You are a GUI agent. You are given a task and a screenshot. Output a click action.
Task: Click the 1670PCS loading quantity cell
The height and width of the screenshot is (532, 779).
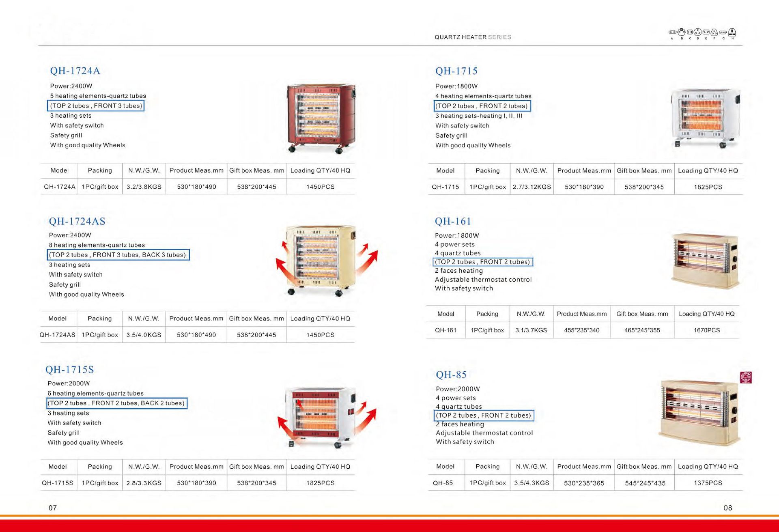pyautogui.click(x=706, y=330)
